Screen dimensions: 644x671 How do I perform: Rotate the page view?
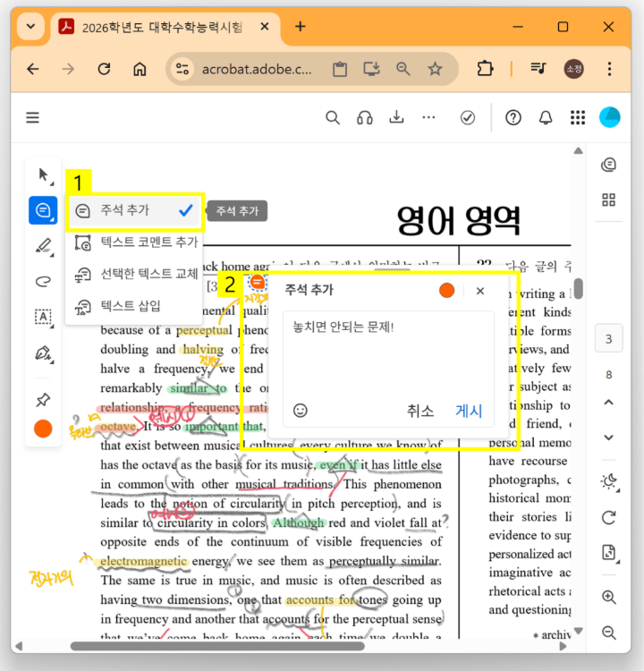click(x=608, y=518)
